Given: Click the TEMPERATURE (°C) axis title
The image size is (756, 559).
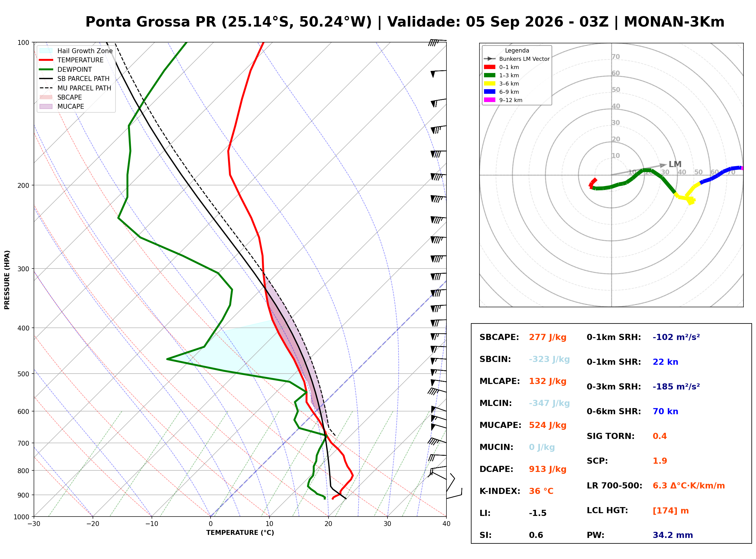Looking at the screenshot, I should pos(240,533).
